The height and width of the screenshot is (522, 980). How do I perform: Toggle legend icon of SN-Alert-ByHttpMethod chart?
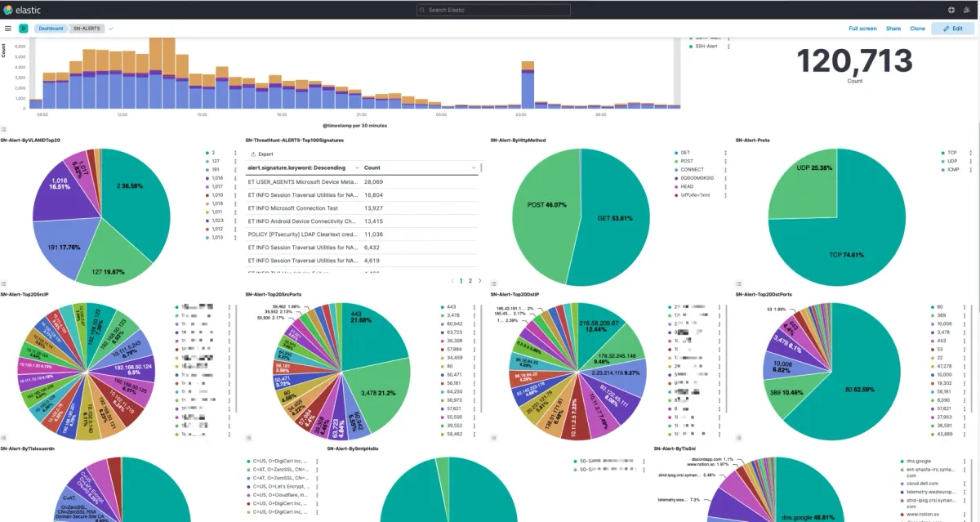pos(494,283)
